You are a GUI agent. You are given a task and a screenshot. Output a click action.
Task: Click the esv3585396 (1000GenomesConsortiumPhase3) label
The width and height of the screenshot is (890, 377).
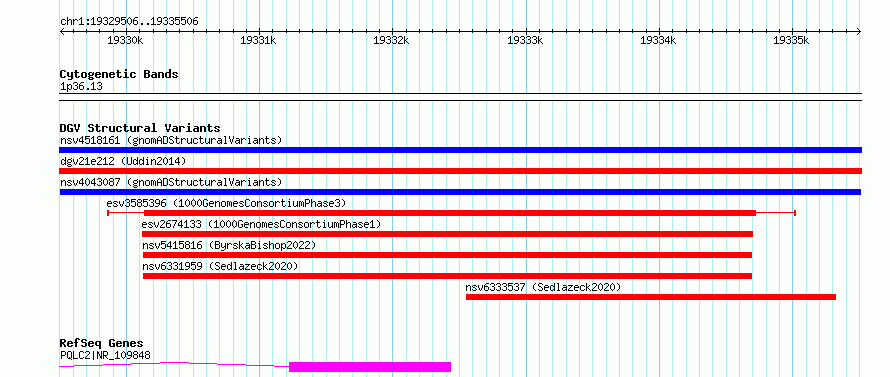coord(226,203)
